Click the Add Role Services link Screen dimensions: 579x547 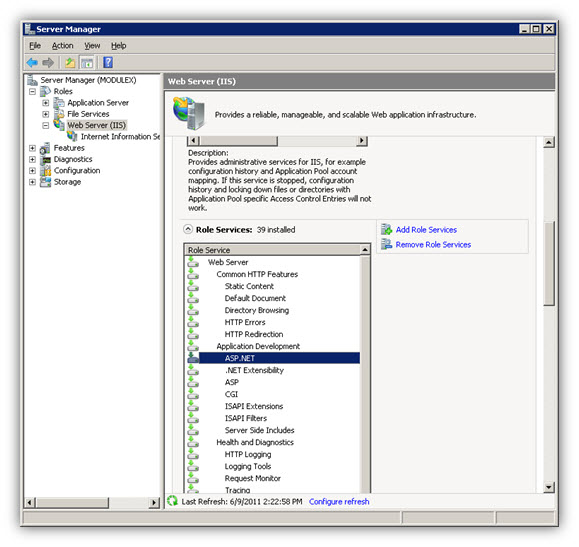coord(426,230)
